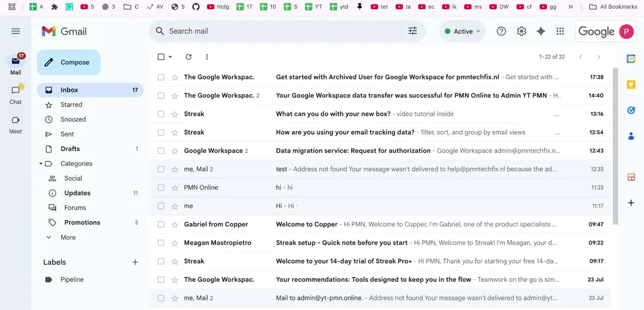Open the main menu hamburger icon
This screenshot has width=644, height=310.
click(x=16, y=31)
